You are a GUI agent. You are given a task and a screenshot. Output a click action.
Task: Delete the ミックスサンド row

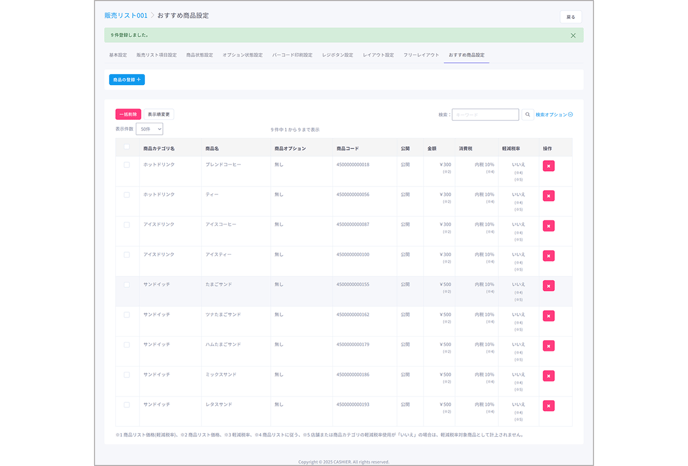tap(548, 376)
